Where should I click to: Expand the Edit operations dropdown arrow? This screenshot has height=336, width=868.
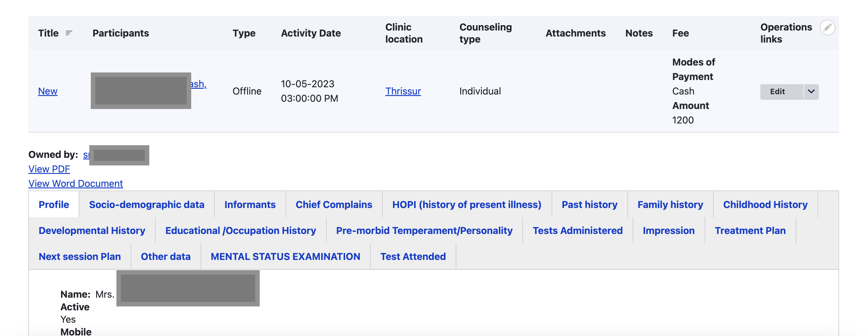click(811, 91)
